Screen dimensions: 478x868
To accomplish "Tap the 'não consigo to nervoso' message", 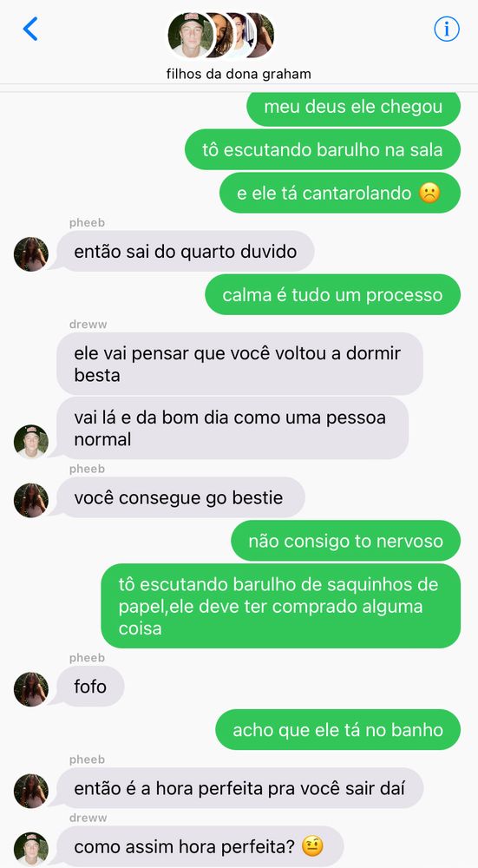I will [x=346, y=541].
